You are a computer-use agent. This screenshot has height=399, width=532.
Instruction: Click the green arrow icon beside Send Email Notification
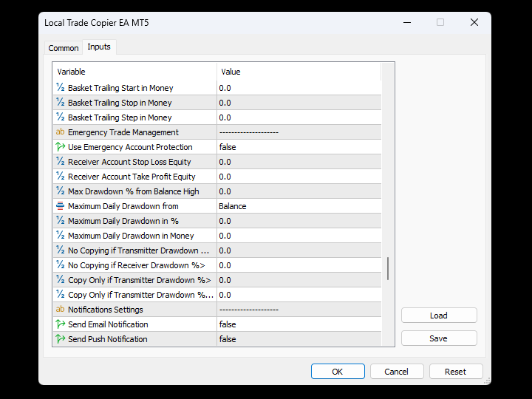pyautogui.click(x=61, y=324)
